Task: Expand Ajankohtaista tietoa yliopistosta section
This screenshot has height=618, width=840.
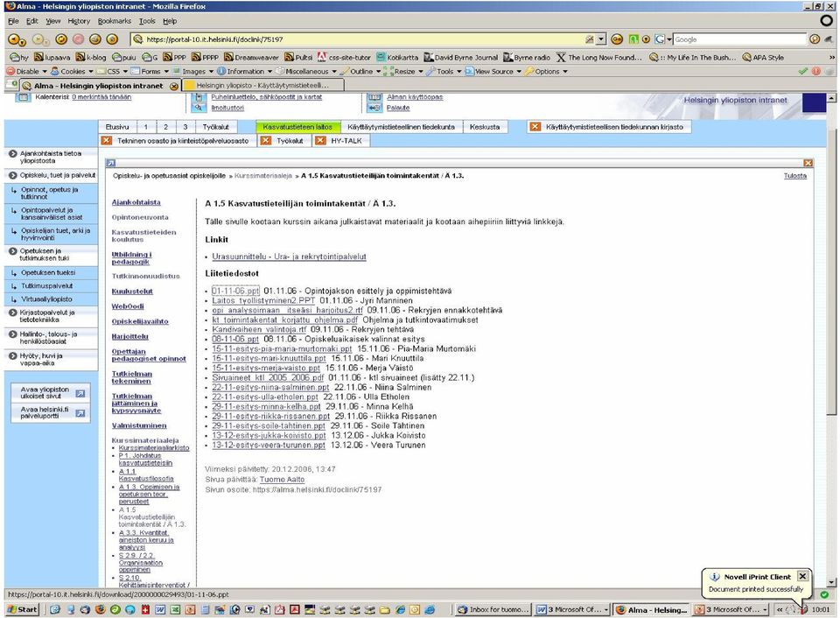Action: pos(51,157)
